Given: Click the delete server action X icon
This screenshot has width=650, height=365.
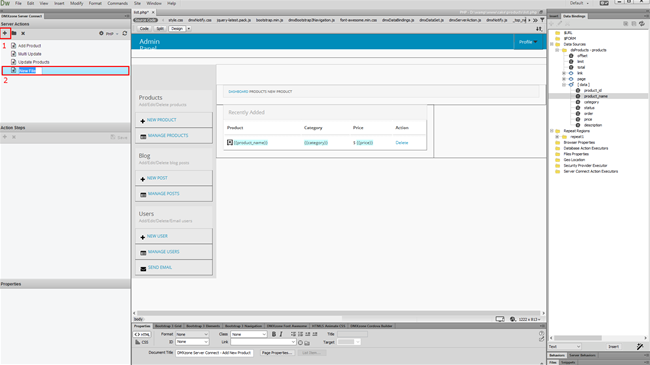Looking at the screenshot, I should (x=23, y=33).
